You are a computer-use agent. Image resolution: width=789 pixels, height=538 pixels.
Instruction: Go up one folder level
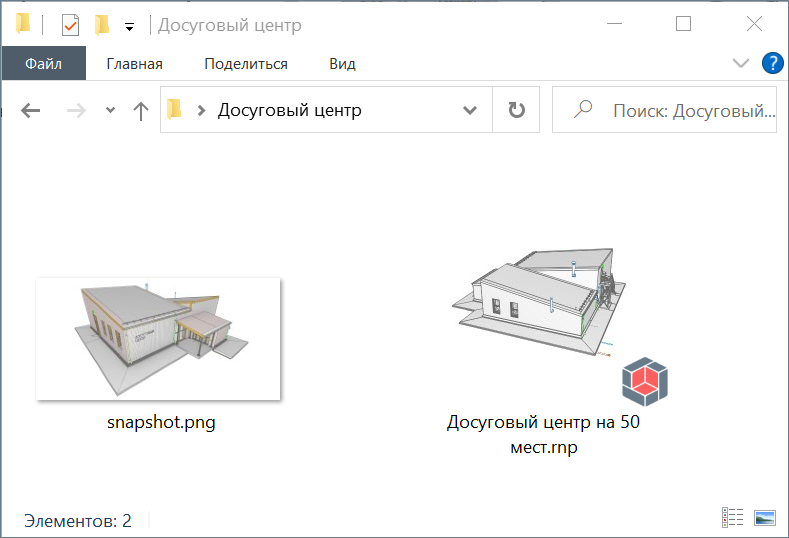point(141,111)
